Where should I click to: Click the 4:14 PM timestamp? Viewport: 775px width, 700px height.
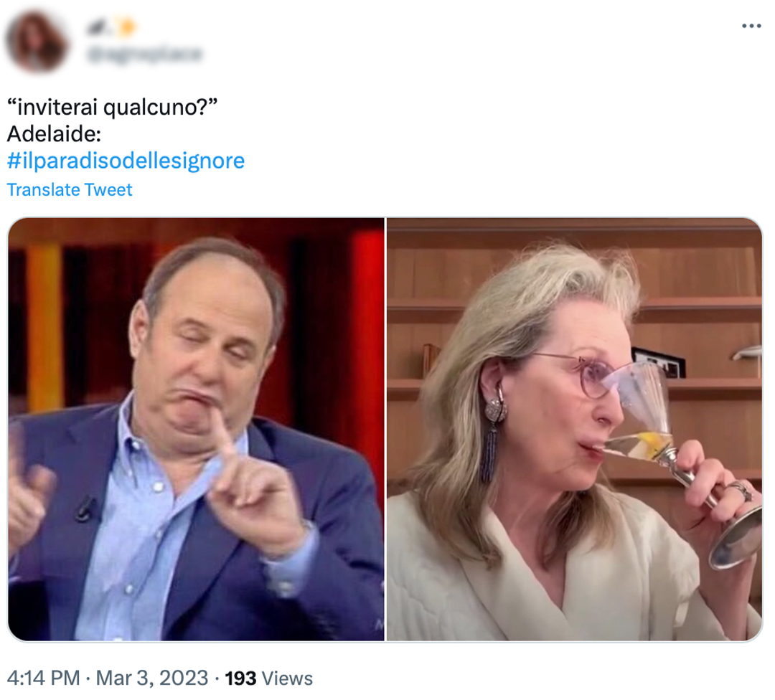tap(44, 678)
